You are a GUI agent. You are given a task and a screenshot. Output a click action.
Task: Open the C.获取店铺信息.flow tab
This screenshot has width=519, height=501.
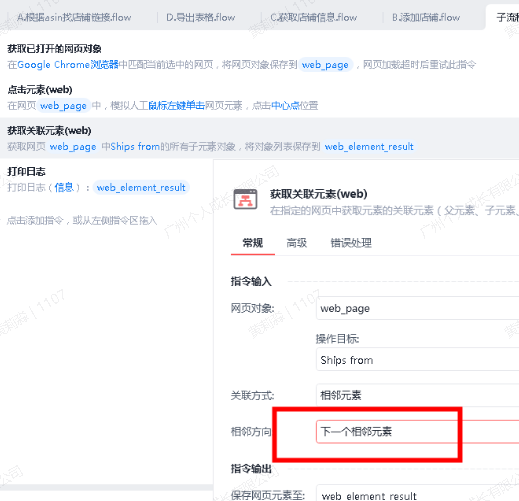click(314, 17)
